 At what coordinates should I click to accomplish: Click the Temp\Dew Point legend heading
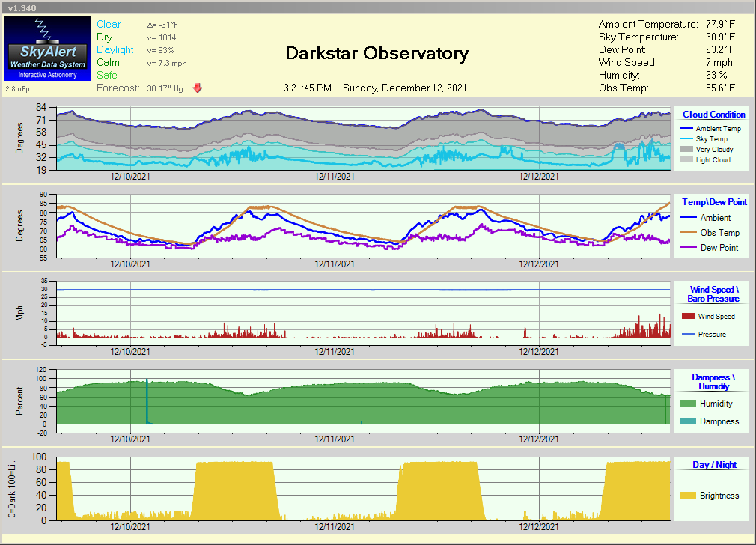pyautogui.click(x=713, y=202)
